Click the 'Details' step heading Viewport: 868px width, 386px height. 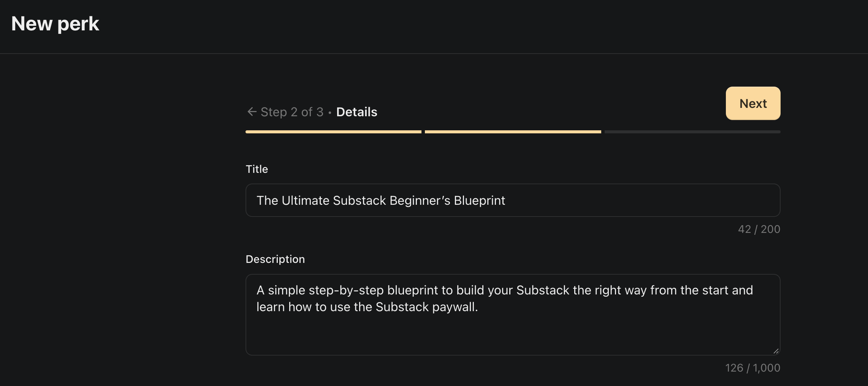click(x=356, y=112)
